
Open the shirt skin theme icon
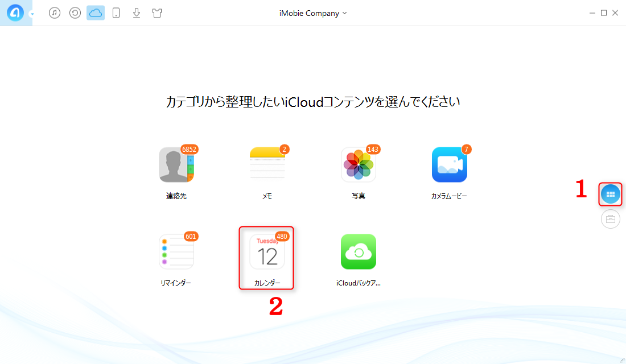tap(157, 13)
